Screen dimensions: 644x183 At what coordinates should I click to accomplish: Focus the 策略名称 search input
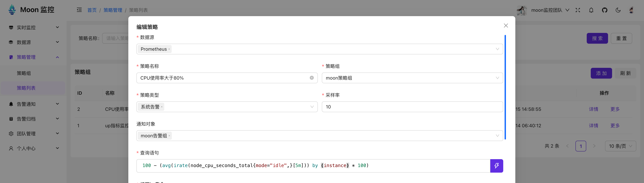(116, 38)
